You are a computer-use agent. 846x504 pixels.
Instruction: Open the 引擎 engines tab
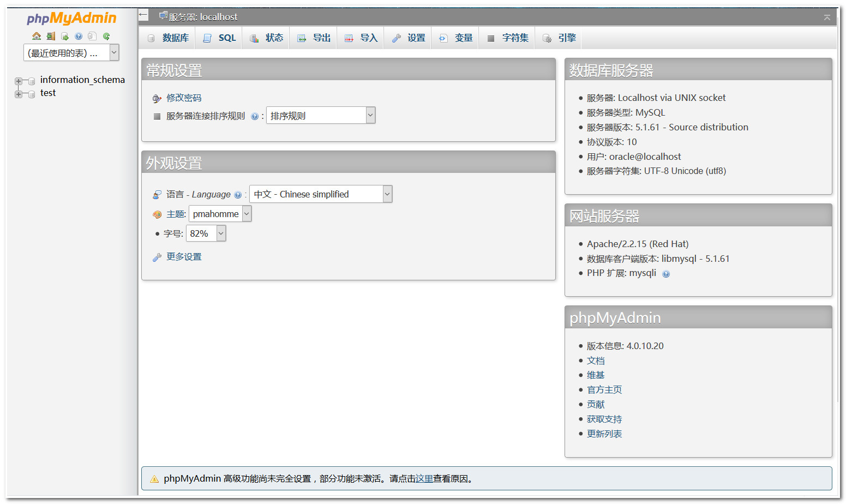point(559,38)
